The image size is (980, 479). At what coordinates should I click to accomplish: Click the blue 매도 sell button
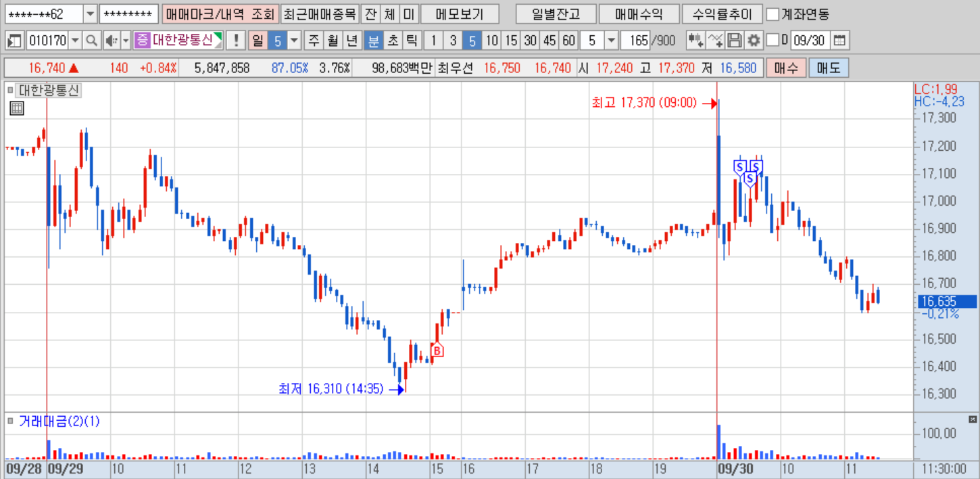coord(829,68)
